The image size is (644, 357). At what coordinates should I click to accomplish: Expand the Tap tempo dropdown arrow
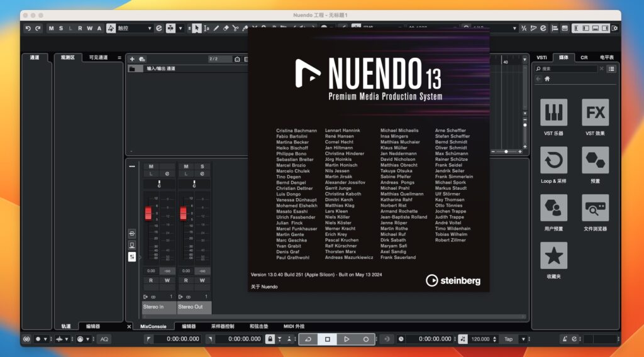(x=523, y=339)
